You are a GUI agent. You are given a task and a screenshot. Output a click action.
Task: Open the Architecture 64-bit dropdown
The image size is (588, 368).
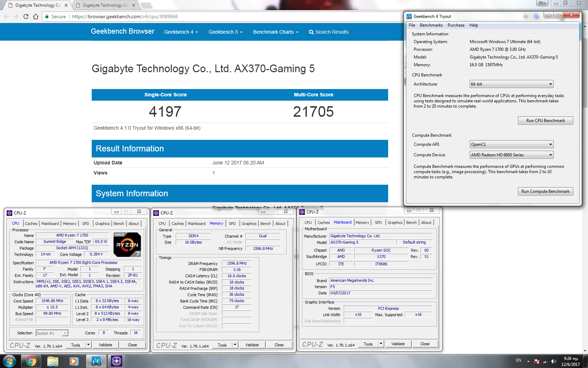(x=511, y=84)
